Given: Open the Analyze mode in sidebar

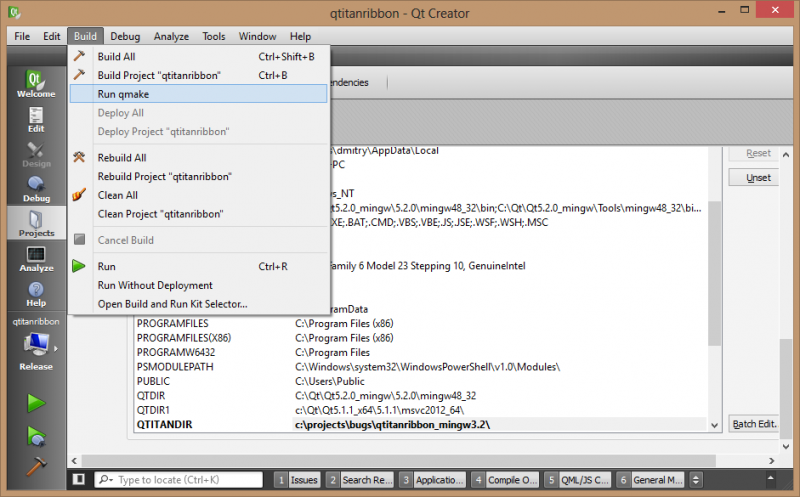Looking at the screenshot, I should pos(35,260).
